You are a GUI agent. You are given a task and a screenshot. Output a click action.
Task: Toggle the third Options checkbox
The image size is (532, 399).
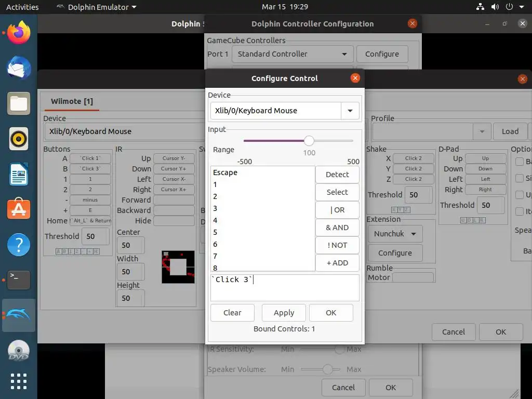pos(520,194)
